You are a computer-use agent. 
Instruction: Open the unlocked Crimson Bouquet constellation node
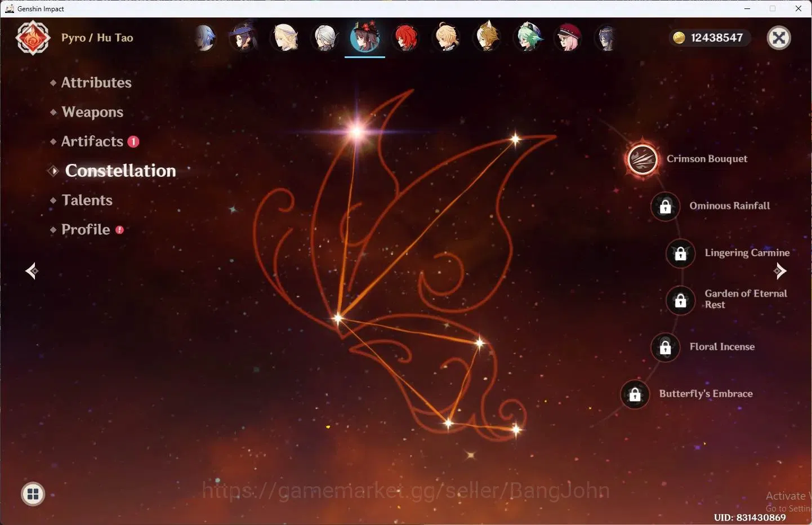click(x=643, y=159)
